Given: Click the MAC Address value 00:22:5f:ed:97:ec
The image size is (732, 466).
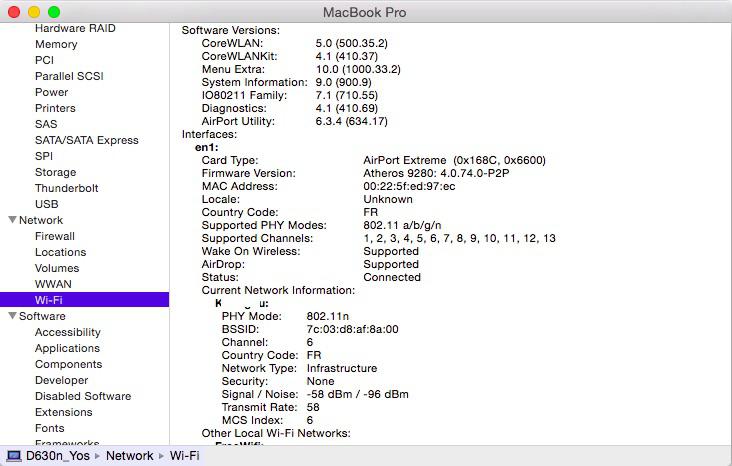Looking at the screenshot, I should tap(409, 186).
